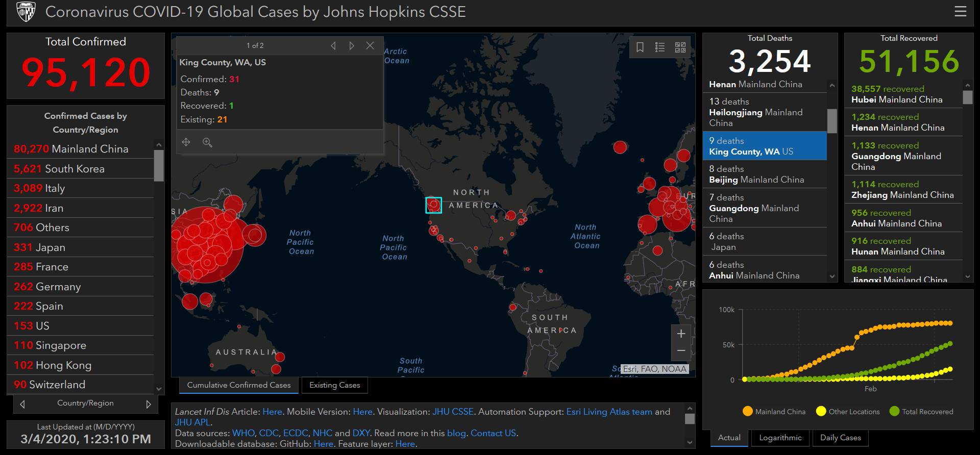980x455 pixels.
Task: Open the JHU CSSE link
Action: coord(453,412)
